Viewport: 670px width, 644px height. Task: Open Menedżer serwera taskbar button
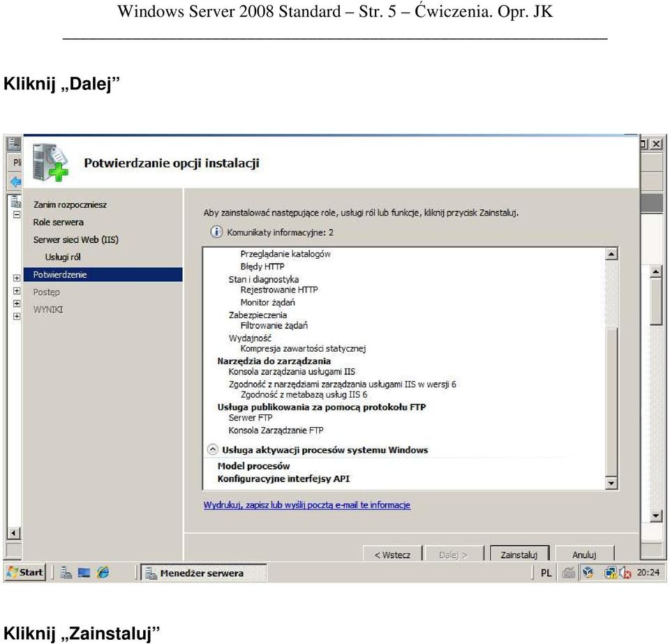pos(204,573)
